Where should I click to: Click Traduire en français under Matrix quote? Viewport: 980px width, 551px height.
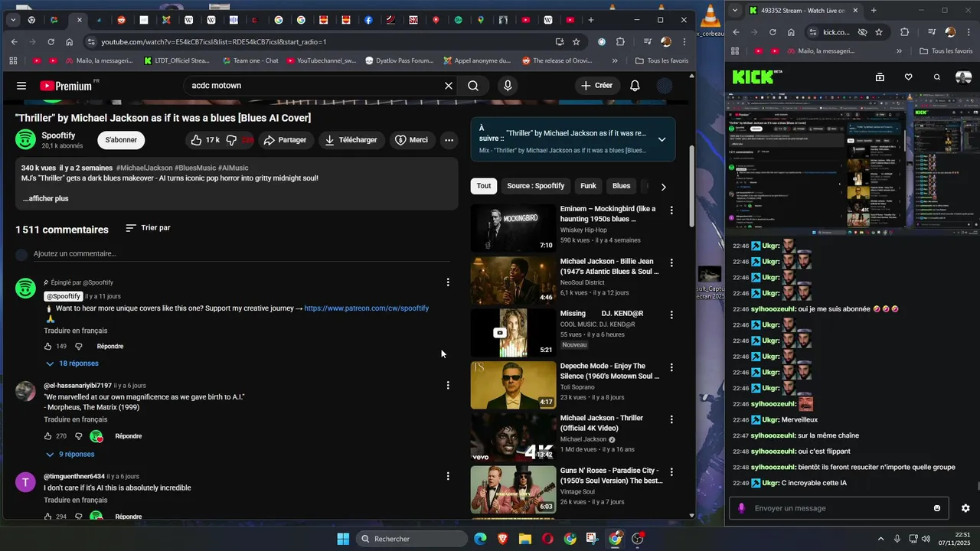[75, 419]
